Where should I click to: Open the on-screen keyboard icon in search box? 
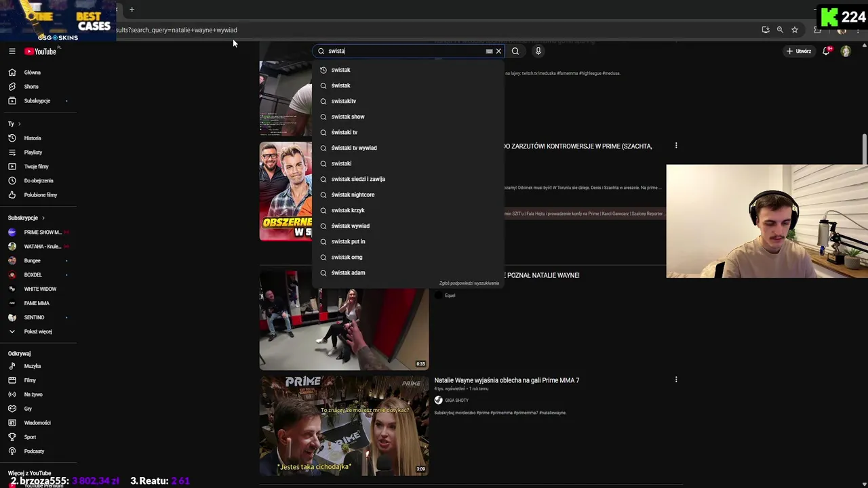click(489, 51)
